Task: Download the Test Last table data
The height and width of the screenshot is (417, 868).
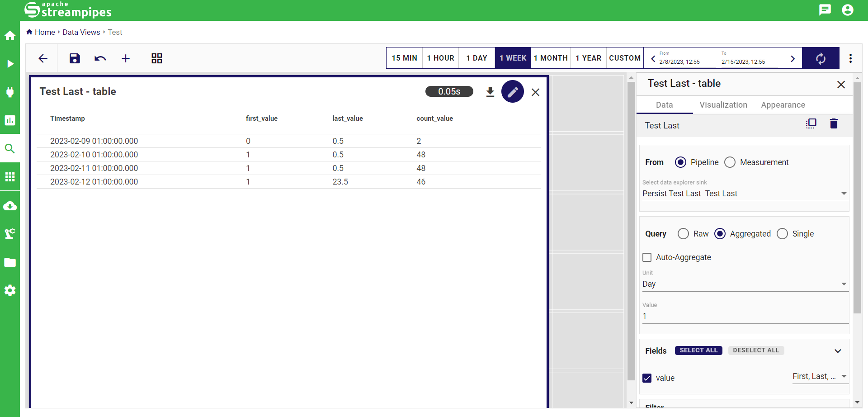Action: click(490, 92)
